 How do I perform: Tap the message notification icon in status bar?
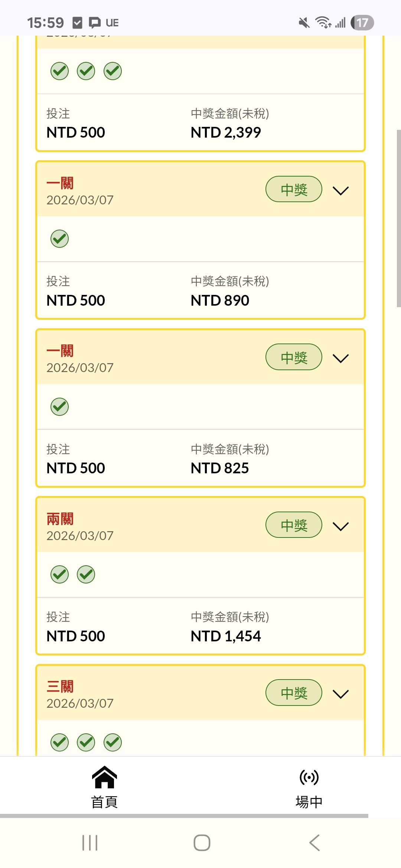95,23
